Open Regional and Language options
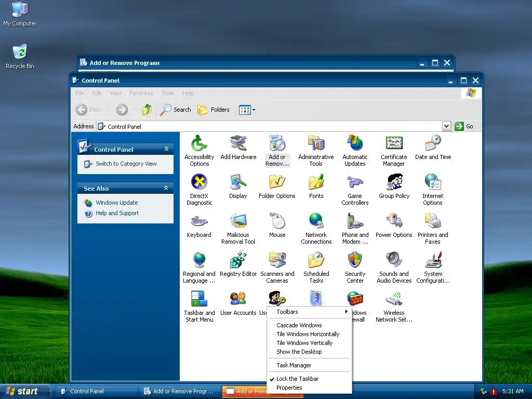The height and width of the screenshot is (399, 532). click(199, 268)
